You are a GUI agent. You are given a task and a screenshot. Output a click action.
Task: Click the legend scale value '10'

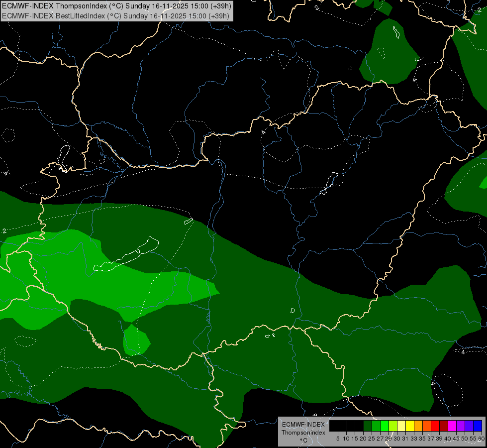point(346,439)
